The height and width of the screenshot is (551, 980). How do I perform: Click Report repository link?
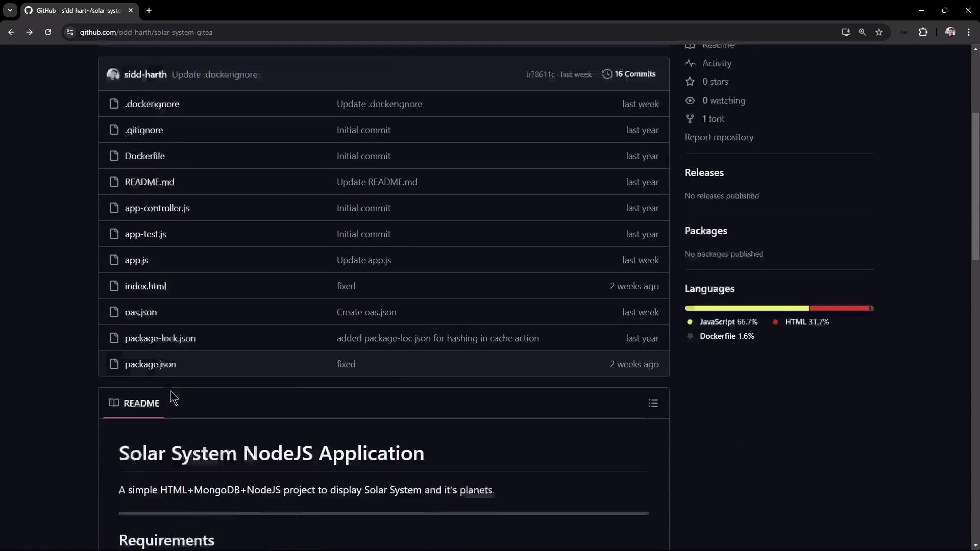[719, 137]
